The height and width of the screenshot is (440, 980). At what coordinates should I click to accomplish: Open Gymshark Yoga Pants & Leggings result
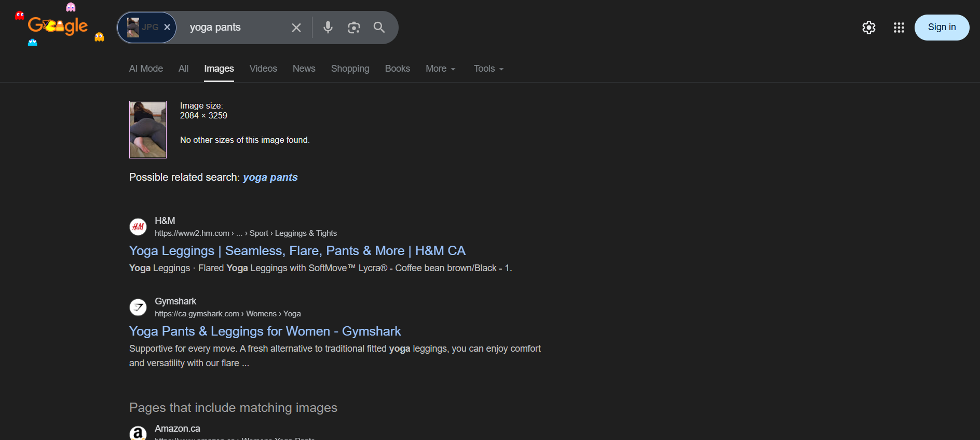[x=265, y=331]
